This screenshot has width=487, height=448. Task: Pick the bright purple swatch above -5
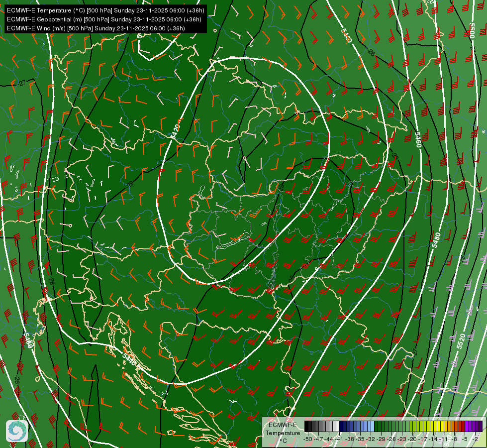467,426
